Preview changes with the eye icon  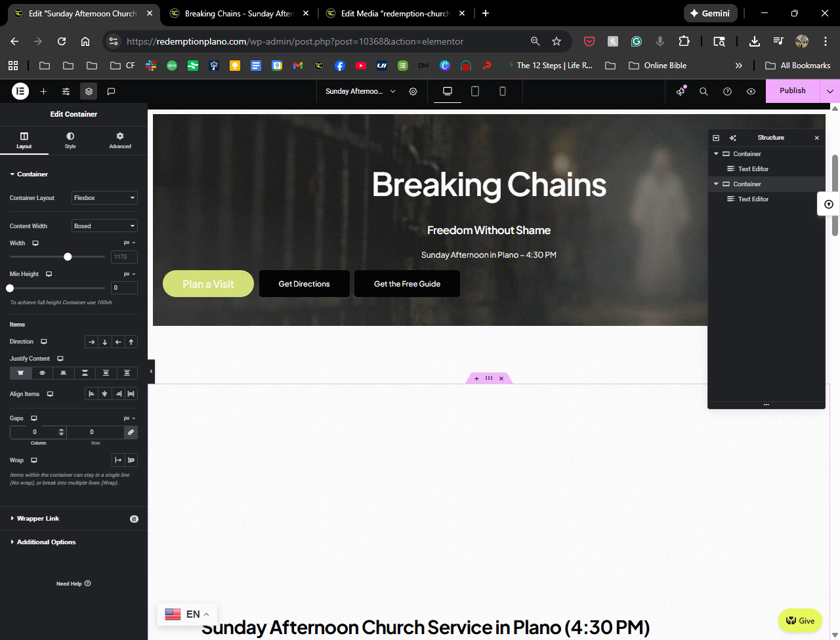click(x=751, y=91)
